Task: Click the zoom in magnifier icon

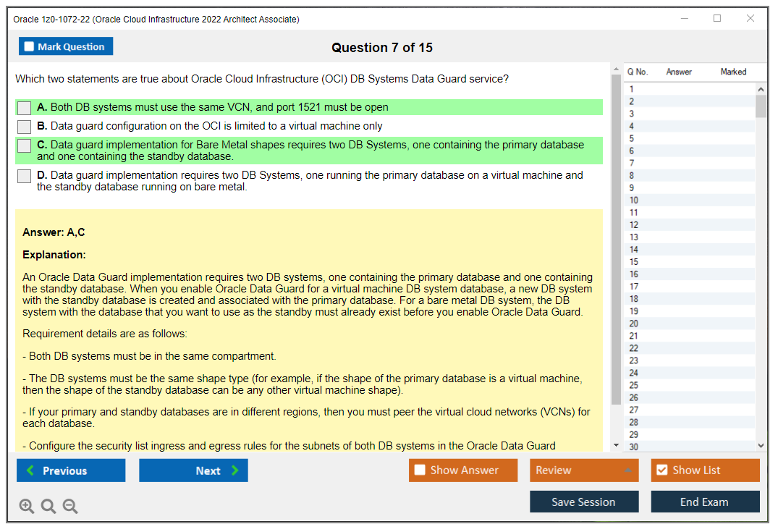Action: (27, 507)
